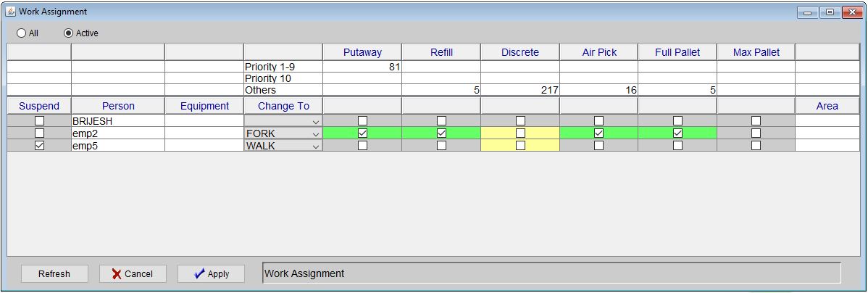Open FORK Change To dropdown for emp2
The height and width of the screenshot is (293, 868).
click(283, 133)
